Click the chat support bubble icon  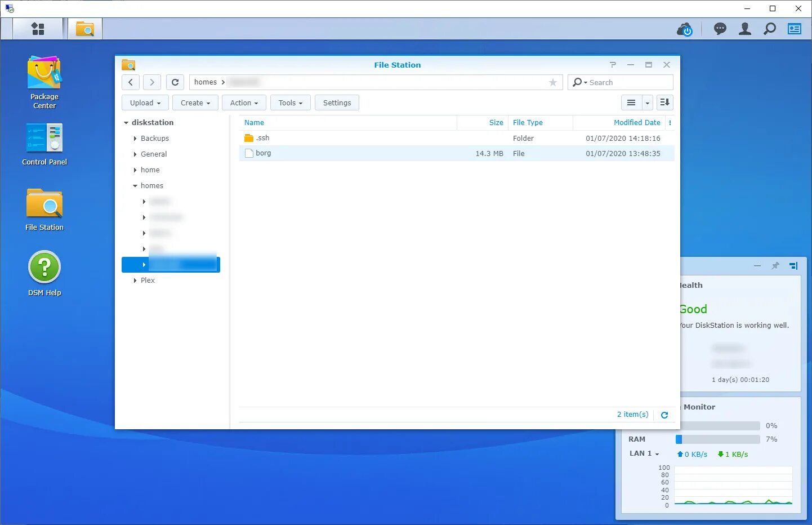click(720, 29)
